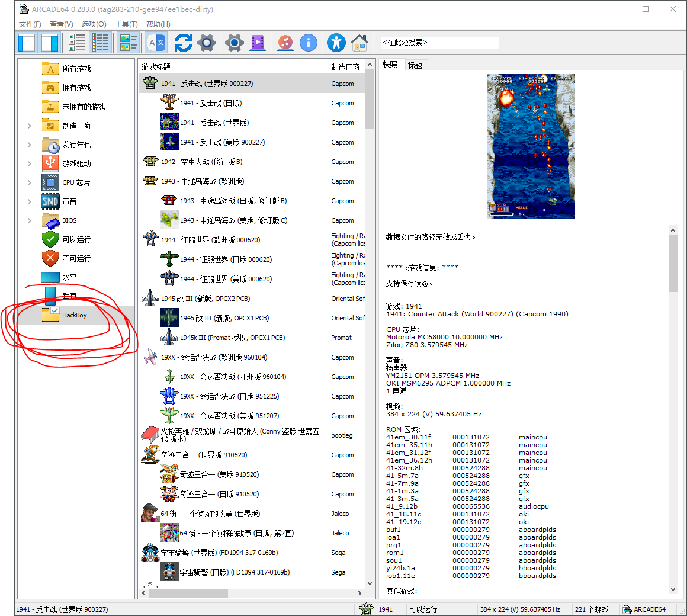Expand the CPU 芯片 tree node

tap(30, 182)
